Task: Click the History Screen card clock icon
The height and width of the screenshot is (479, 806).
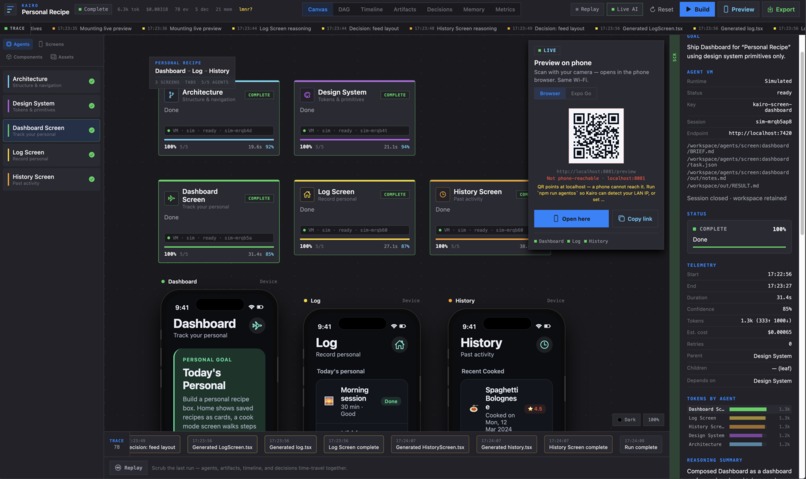Action: 443,194
